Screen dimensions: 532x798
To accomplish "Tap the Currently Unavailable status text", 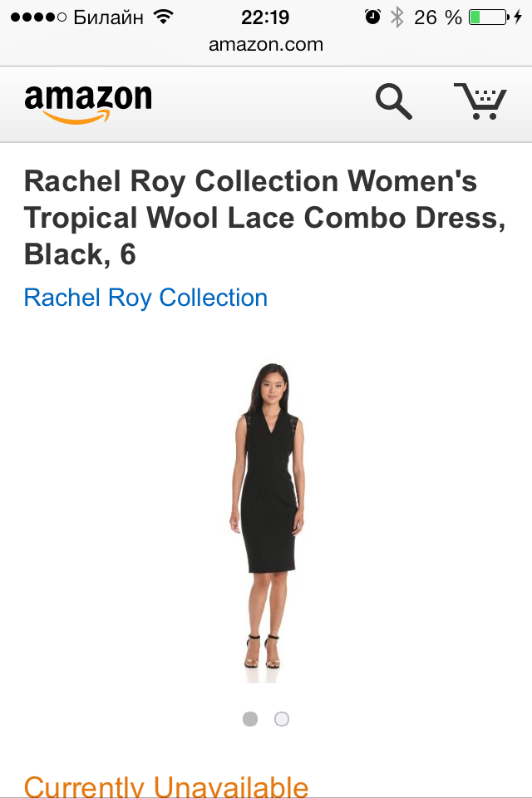I will click(166, 786).
